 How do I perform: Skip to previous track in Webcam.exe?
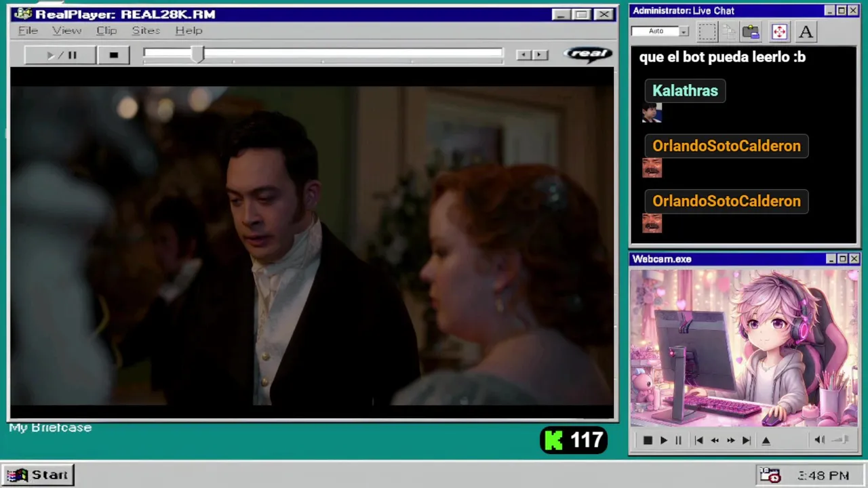[698, 441]
